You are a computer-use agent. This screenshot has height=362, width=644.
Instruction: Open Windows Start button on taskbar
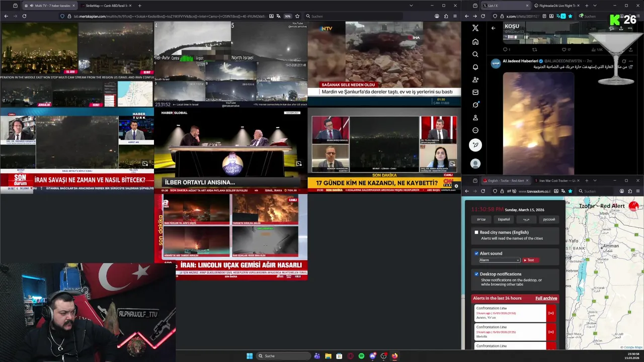(x=250, y=356)
